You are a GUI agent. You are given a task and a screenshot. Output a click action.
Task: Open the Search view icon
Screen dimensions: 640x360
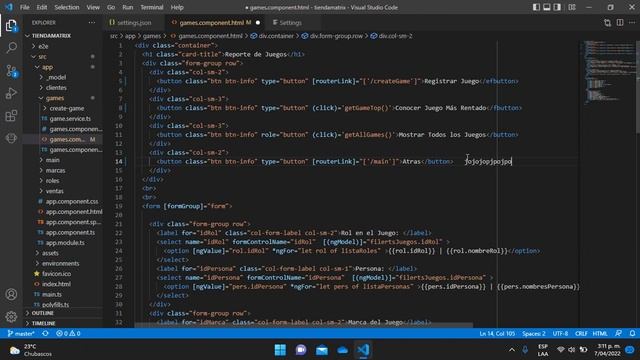click(x=11, y=48)
